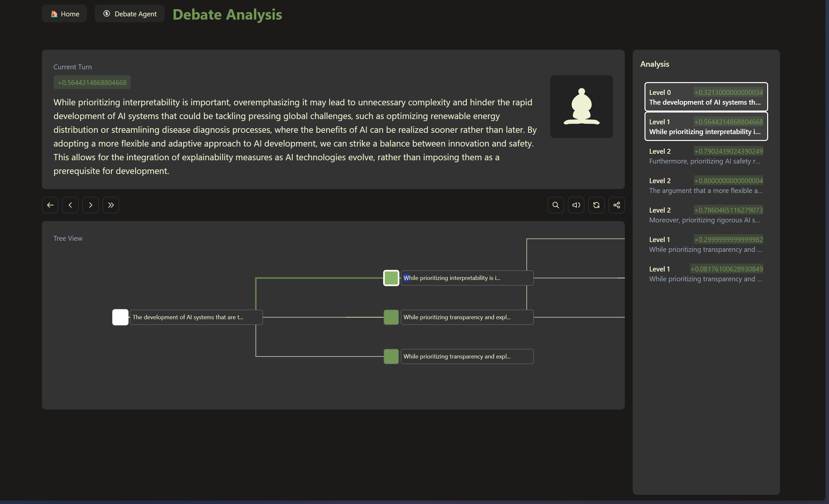Image resolution: width=829 pixels, height=504 pixels.
Task: Open the Home page
Action: click(x=64, y=14)
